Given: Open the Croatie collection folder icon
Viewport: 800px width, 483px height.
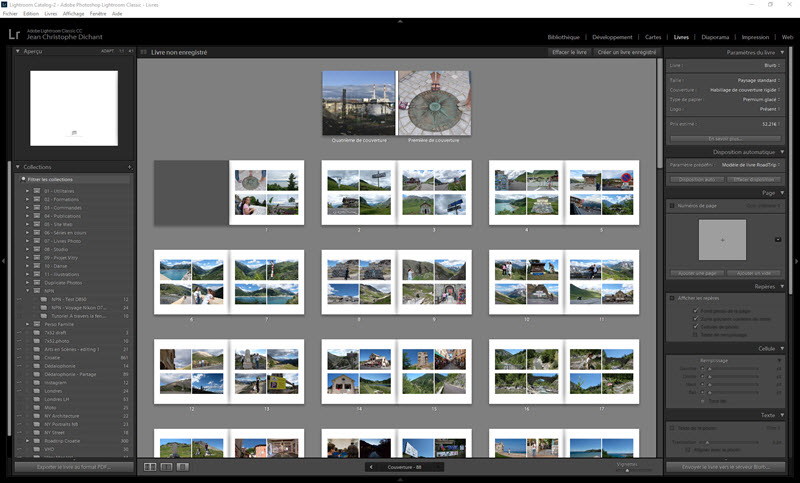Looking at the screenshot, I should click(37, 358).
